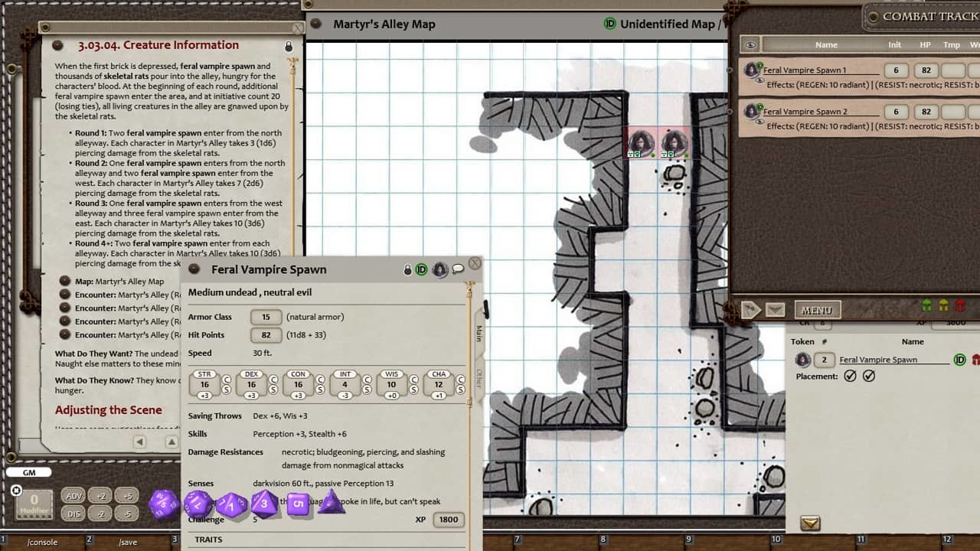
Task: Select the green friendly faction helmet icon
Action: (926, 305)
